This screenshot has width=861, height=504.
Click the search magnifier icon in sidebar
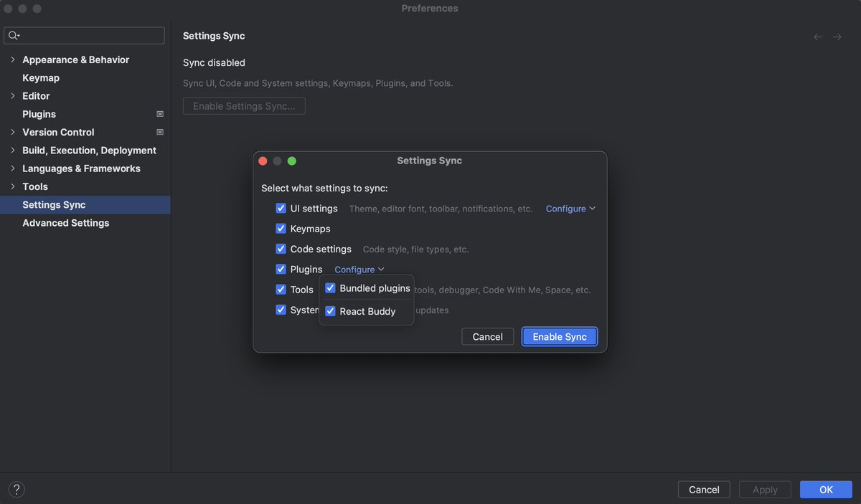[x=13, y=35]
